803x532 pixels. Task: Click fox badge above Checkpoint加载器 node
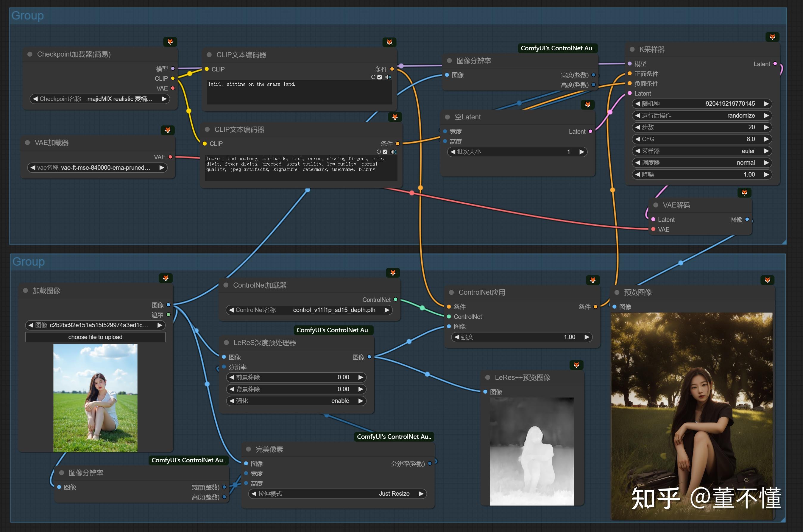click(x=170, y=42)
